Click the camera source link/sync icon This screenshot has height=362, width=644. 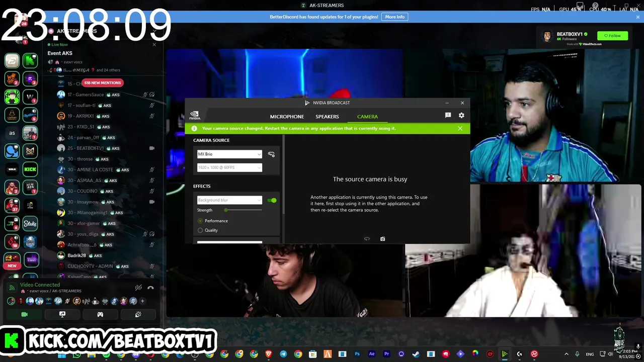[x=271, y=154]
